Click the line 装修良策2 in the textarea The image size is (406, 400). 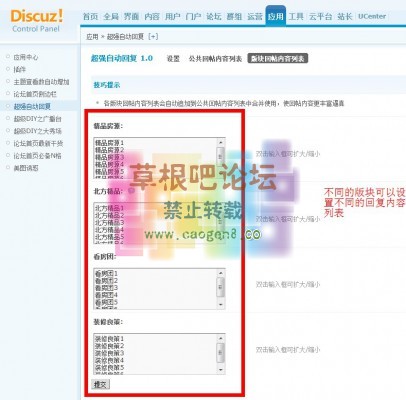pyautogui.click(x=109, y=346)
